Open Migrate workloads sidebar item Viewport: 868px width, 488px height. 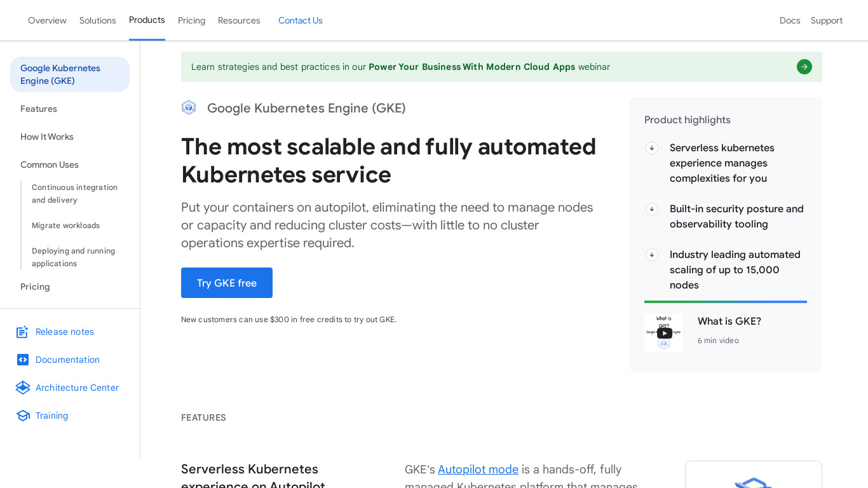tap(65, 226)
